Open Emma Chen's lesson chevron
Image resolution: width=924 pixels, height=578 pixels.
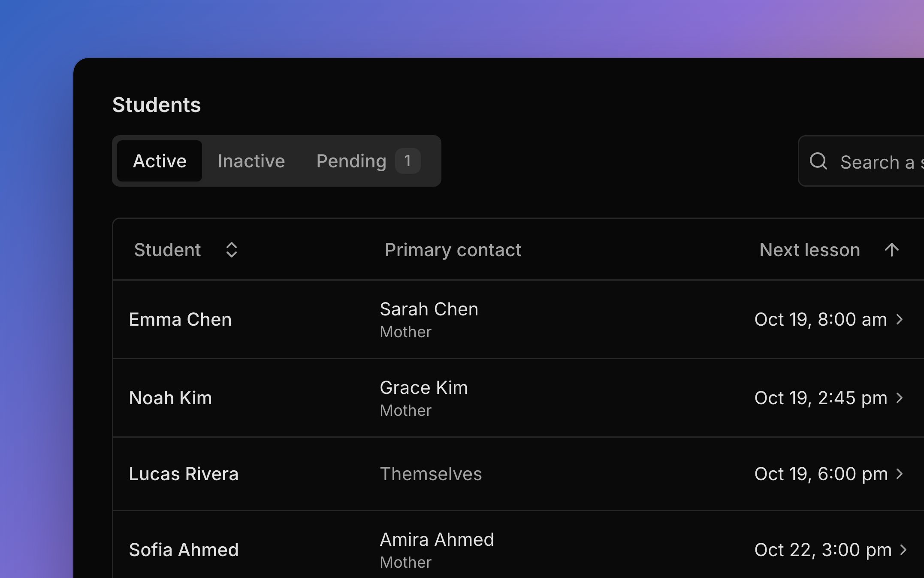tap(900, 319)
